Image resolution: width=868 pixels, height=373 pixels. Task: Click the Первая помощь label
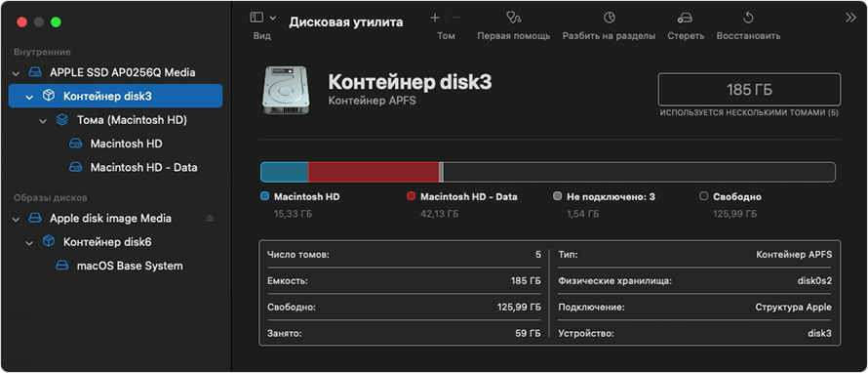pyautogui.click(x=514, y=35)
